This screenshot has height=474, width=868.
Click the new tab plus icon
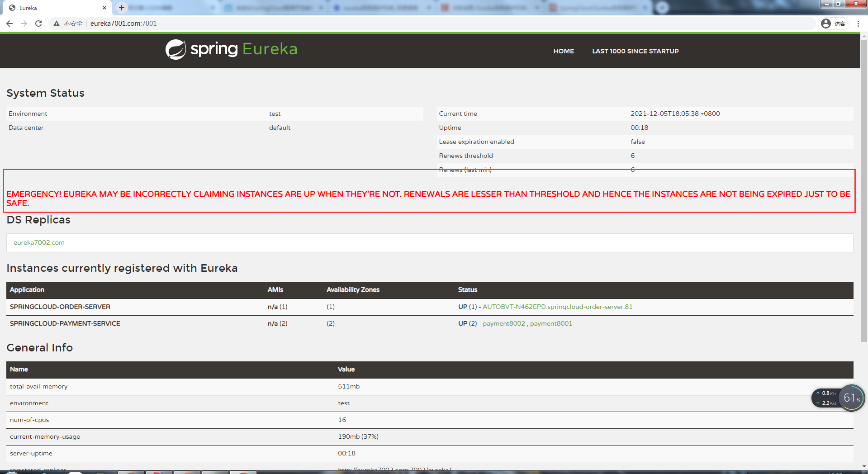tap(121, 7)
